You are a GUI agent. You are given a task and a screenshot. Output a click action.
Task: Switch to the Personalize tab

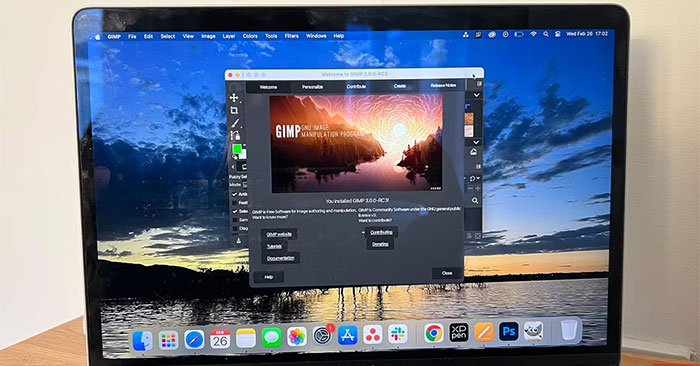click(312, 87)
